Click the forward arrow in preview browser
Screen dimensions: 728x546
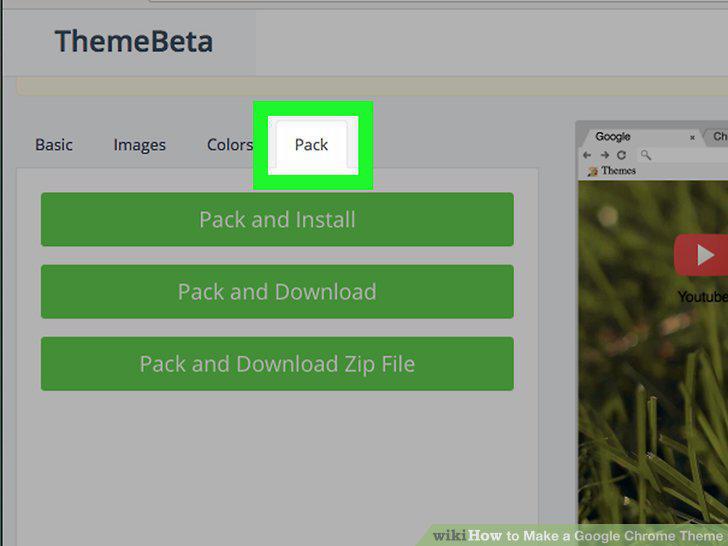(x=604, y=155)
